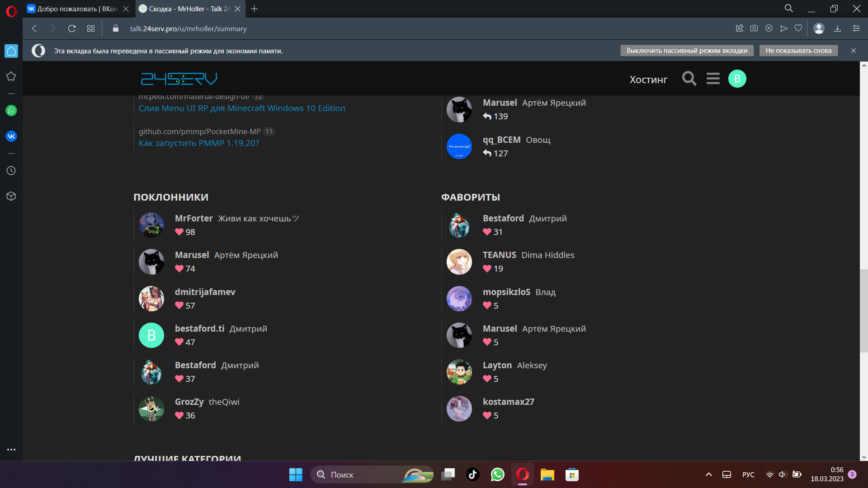Image resolution: width=868 pixels, height=488 pixels.
Task: Click the Выключить пассивный режим вкладки button
Action: click(686, 51)
